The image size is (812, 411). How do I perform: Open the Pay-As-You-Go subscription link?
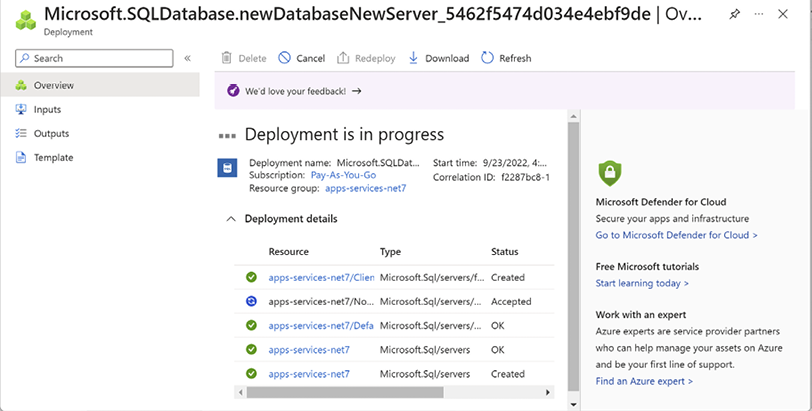343,175
